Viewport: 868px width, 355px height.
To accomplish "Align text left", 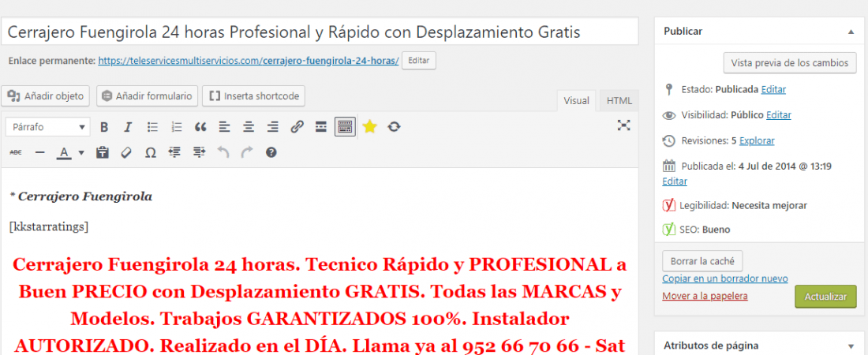I will point(224,127).
